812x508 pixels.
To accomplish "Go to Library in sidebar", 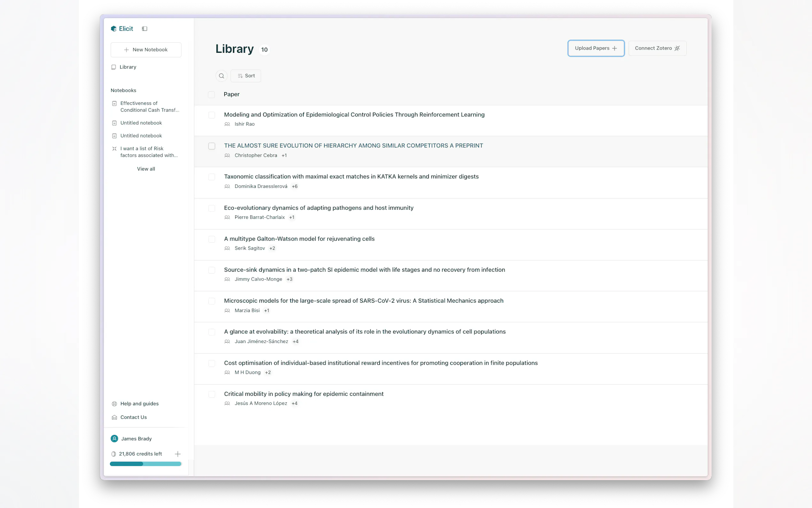I will (x=128, y=67).
